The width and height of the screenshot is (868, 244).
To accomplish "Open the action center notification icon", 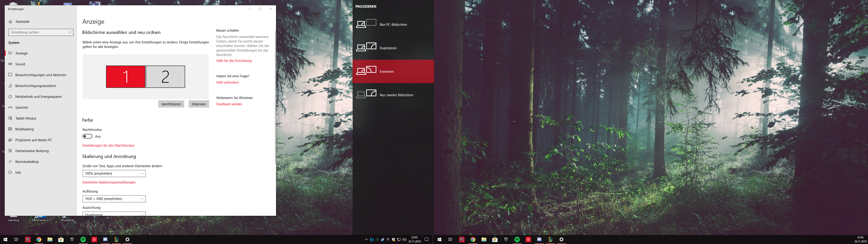I will click(x=426, y=239).
